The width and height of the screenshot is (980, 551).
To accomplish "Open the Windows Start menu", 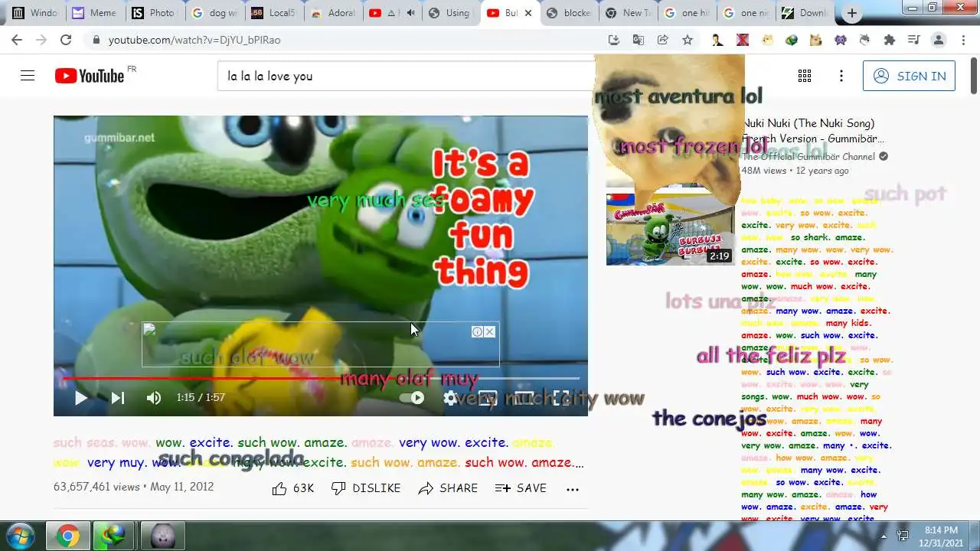I will pos(20,536).
